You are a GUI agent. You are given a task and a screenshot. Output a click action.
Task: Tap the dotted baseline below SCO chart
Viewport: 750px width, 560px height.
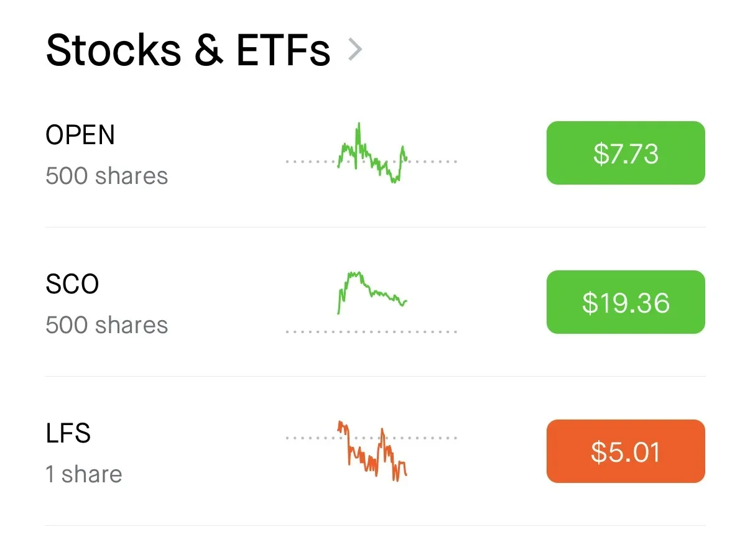(371, 332)
